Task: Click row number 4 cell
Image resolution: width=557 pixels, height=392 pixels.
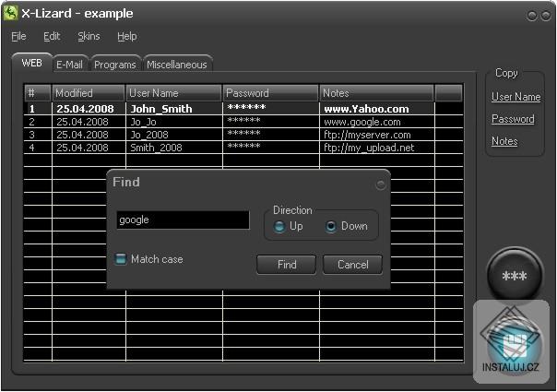Action: tap(38, 148)
